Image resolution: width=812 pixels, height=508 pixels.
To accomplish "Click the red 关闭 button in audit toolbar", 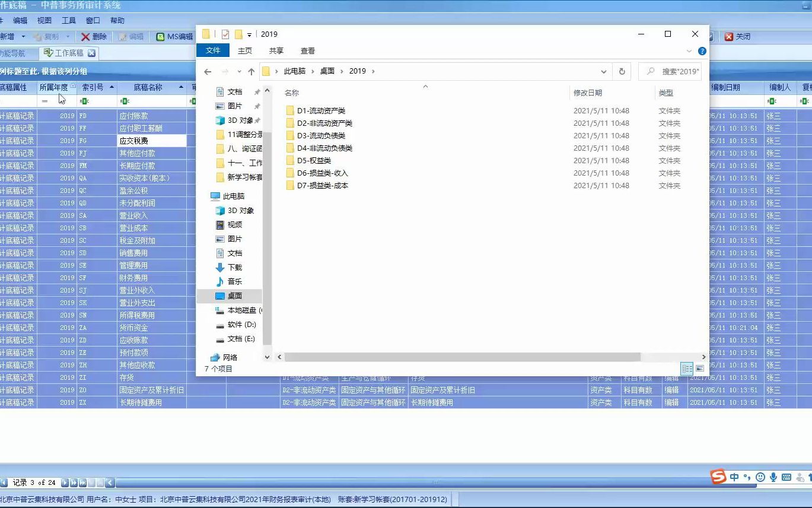I will (x=738, y=37).
